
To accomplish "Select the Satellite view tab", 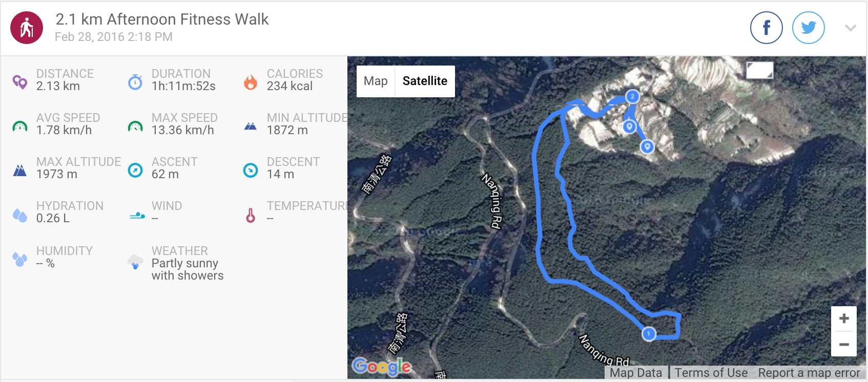I will [425, 81].
